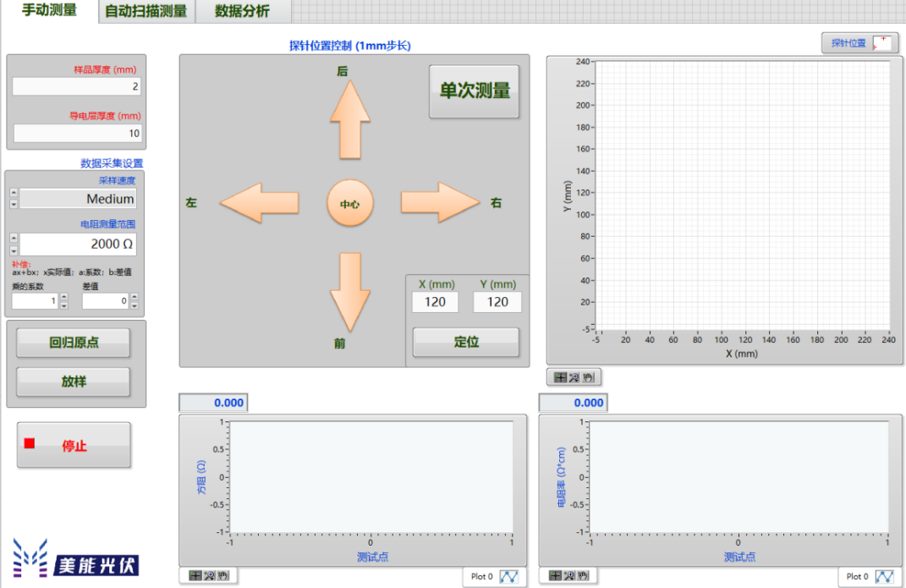906x588 pixels.
Task: Click the 样品厚度 (mm) input field
Action: point(77,86)
